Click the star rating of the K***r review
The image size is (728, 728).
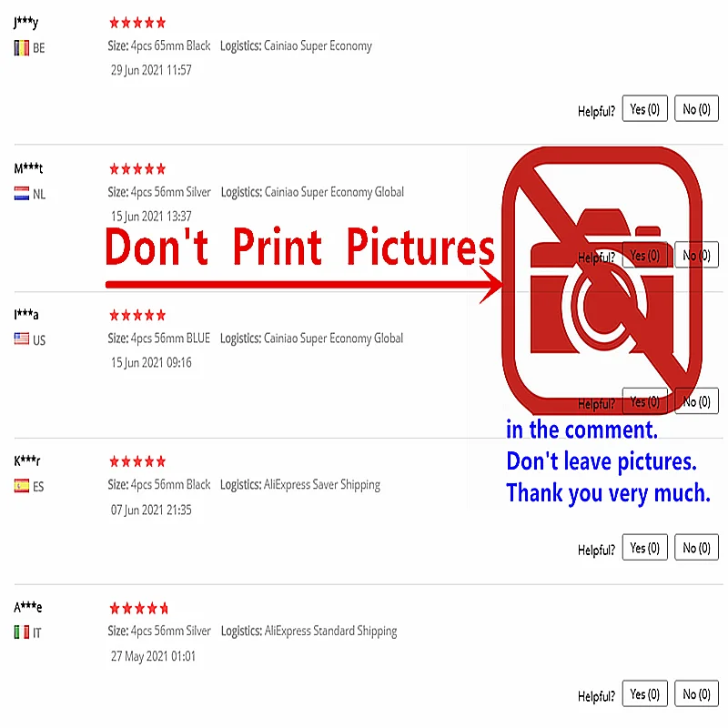(137, 461)
